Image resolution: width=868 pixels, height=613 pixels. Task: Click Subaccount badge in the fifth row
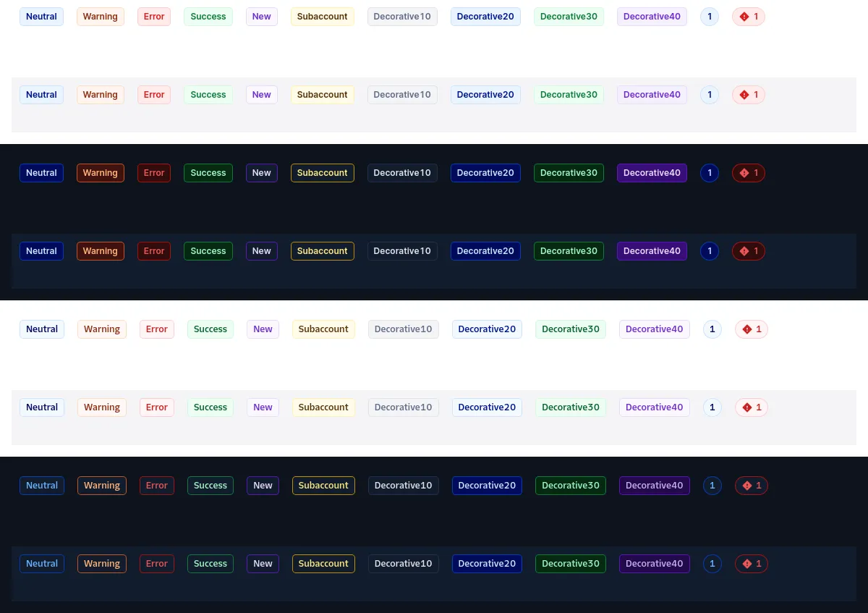pyautogui.click(x=323, y=329)
